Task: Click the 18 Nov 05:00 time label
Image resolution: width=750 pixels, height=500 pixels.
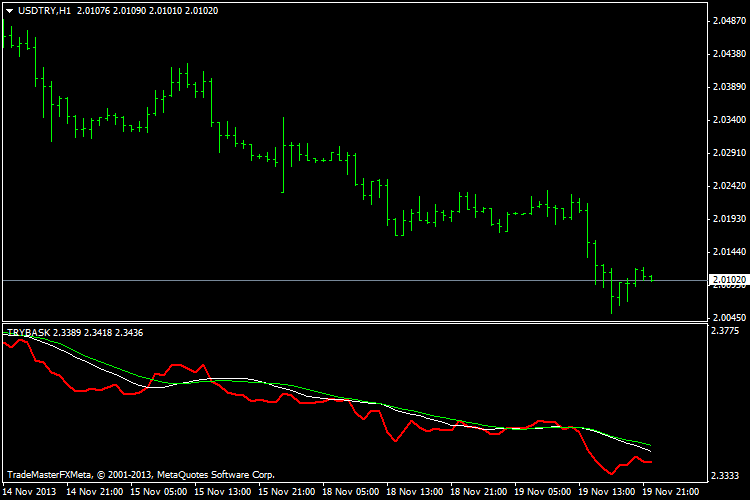Action: [350, 492]
